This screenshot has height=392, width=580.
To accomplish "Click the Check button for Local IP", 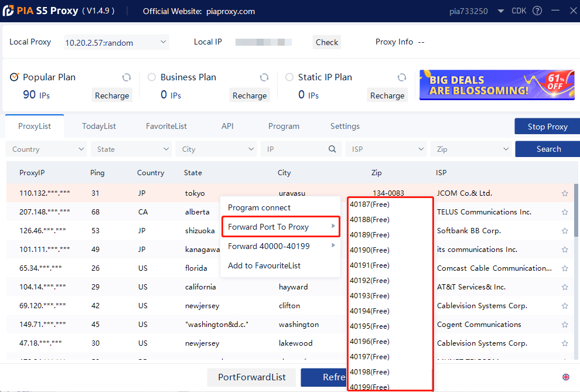I will tap(327, 42).
